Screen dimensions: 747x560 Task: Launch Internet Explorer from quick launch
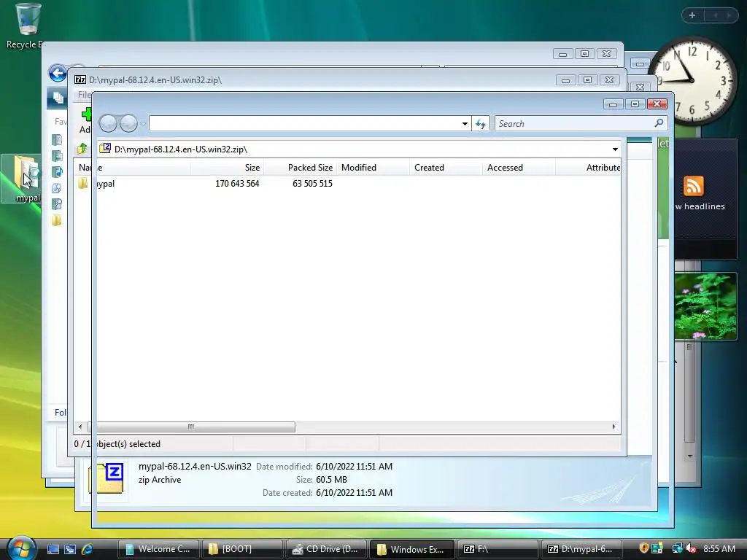(88, 549)
